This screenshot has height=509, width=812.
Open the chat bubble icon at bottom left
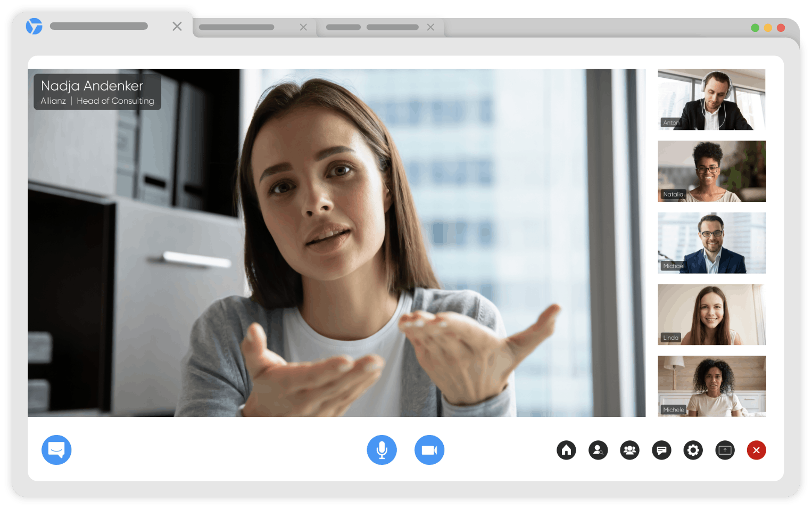tap(56, 450)
